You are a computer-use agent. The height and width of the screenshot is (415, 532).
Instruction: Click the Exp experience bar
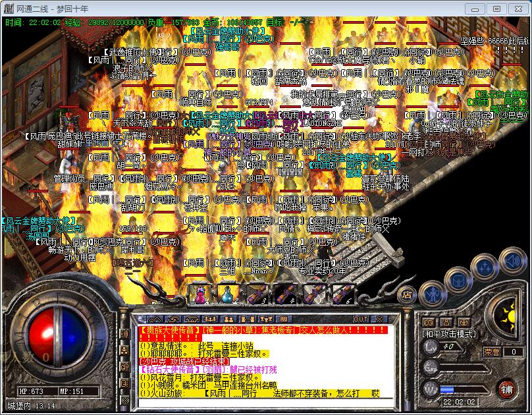[x=464, y=368]
